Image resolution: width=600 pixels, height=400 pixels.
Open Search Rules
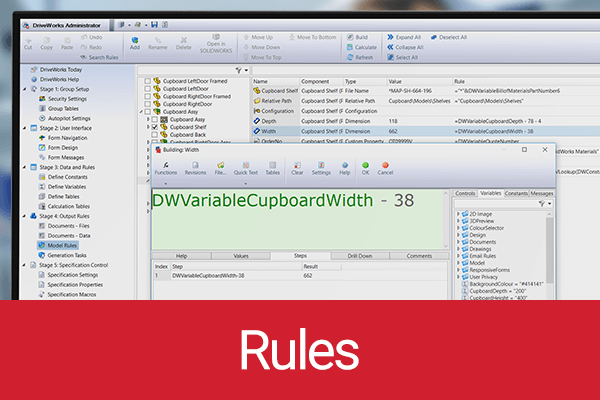pos(99,57)
